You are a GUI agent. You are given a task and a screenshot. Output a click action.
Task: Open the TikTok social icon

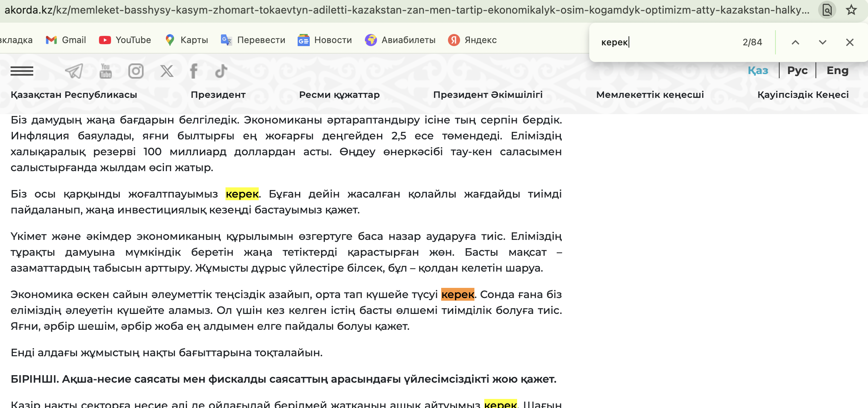click(221, 71)
